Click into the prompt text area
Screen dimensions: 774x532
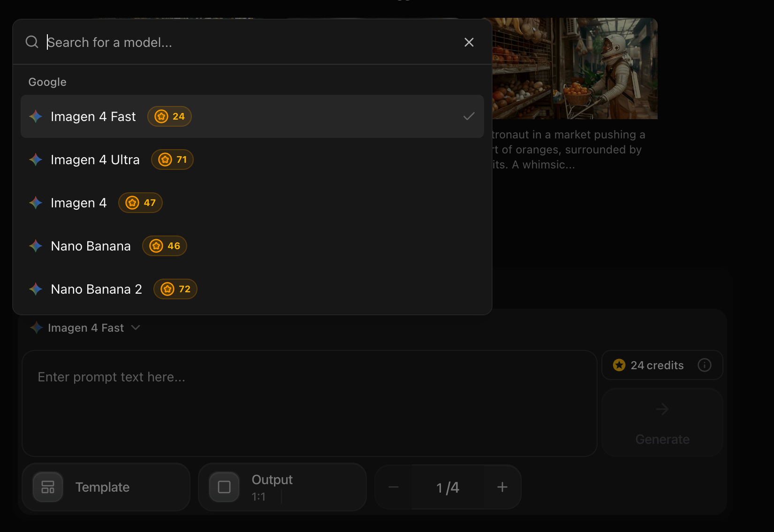tap(310, 403)
